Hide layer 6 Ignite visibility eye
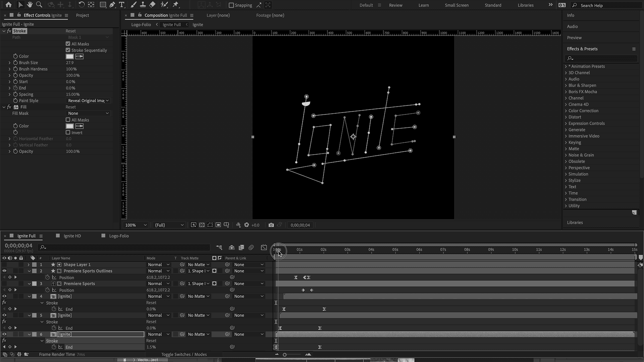This screenshot has height=362, width=644. point(4,334)
